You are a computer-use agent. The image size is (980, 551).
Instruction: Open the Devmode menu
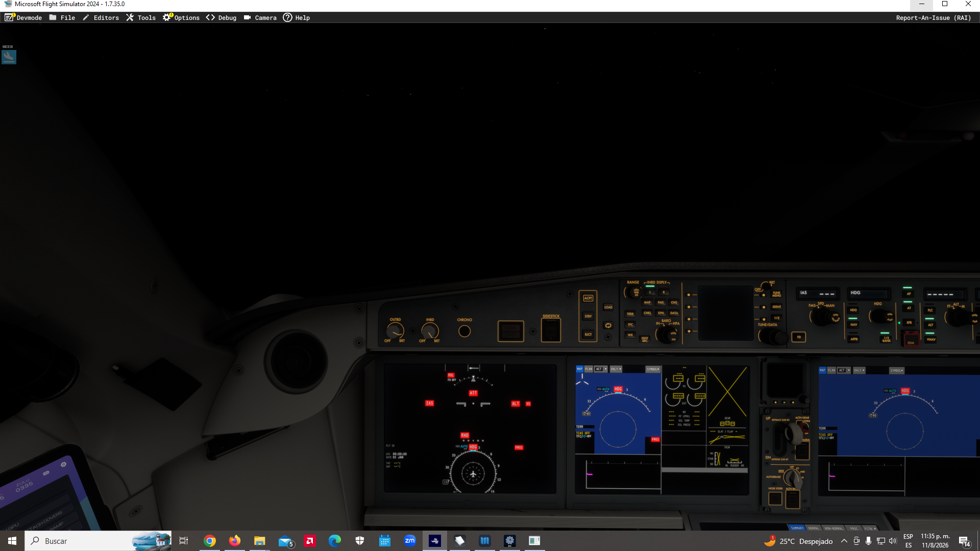tap(23, 17)
